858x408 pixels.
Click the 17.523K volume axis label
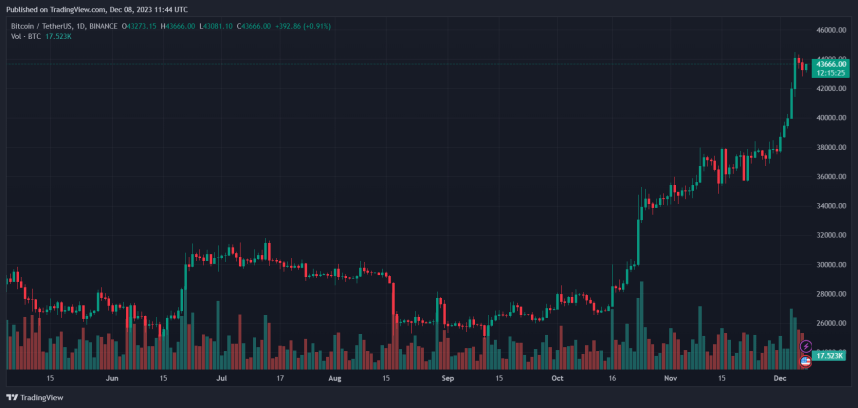coord(830,355)
